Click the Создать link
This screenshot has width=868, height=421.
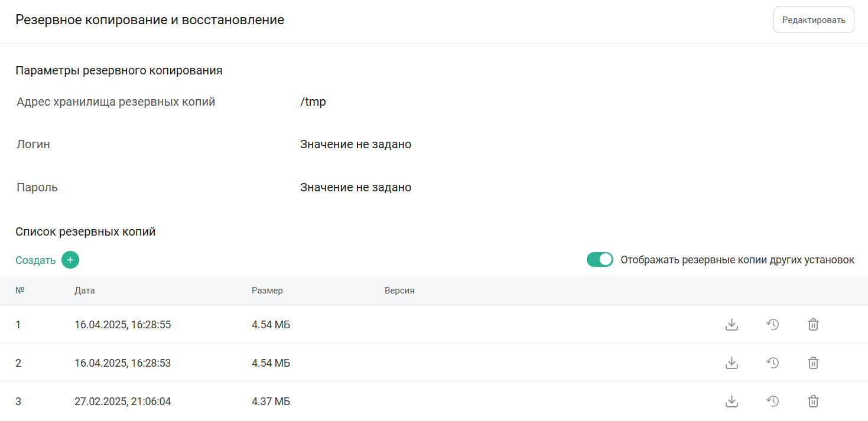click(35, 260)
